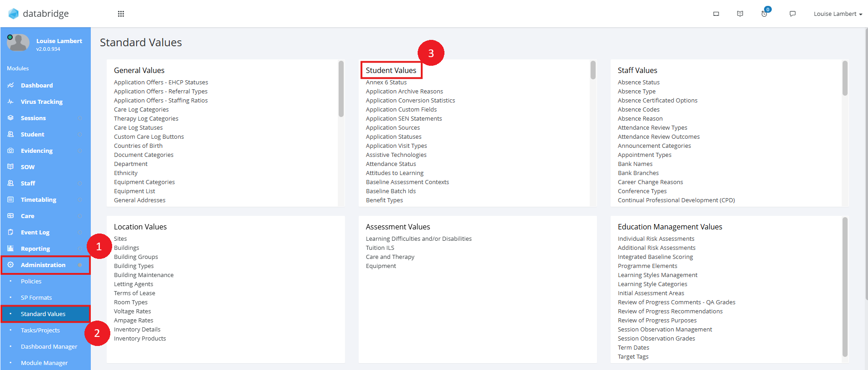Collapse the Administration submenu indicator dot
868x370 pixels.
point(80,265)
